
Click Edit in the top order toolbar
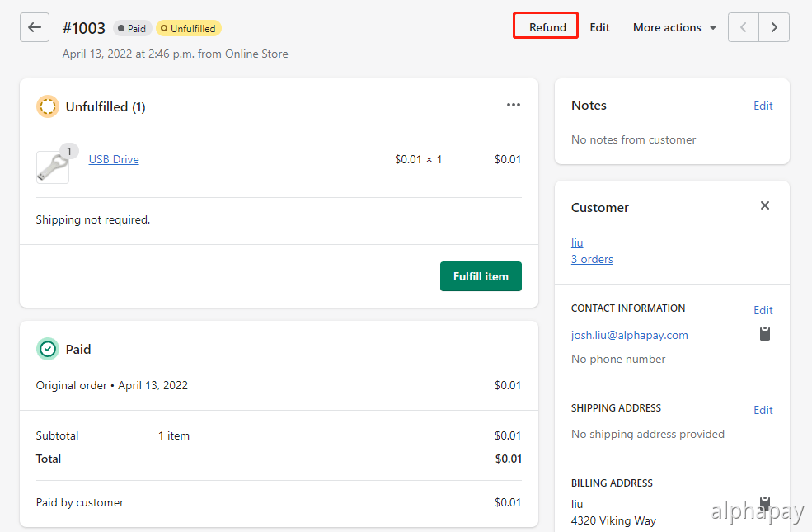(x=600, y=27)
